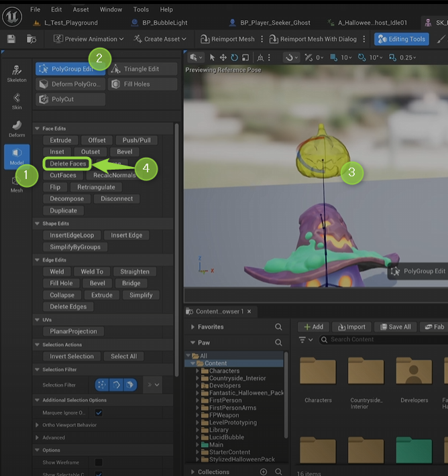This screenshot has height=476, width=448.
Task: Toggle the edge selection filter
Action: tap(116, 385)
